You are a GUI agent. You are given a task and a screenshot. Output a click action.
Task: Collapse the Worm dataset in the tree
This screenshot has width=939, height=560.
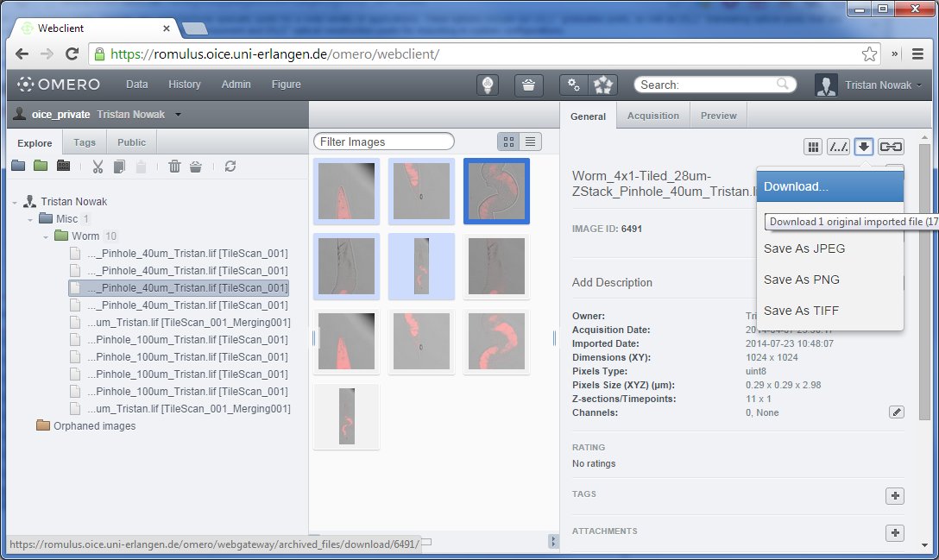[x=47, y=236]
